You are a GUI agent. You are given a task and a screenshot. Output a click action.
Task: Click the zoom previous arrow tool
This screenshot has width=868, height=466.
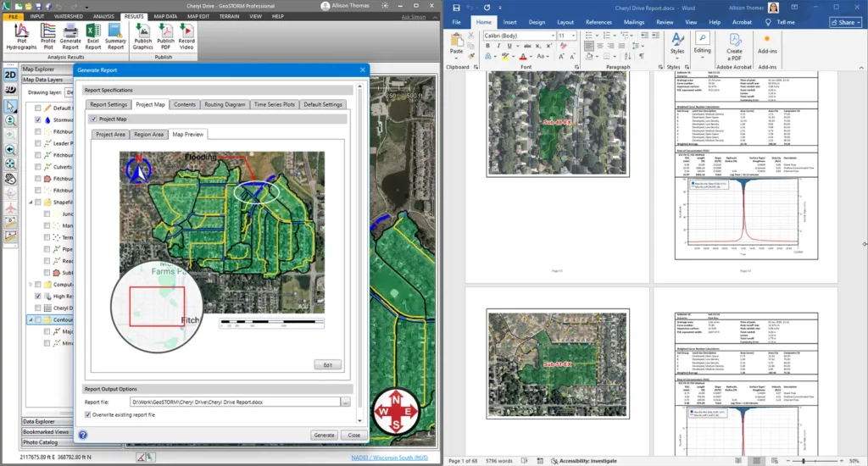10,149
